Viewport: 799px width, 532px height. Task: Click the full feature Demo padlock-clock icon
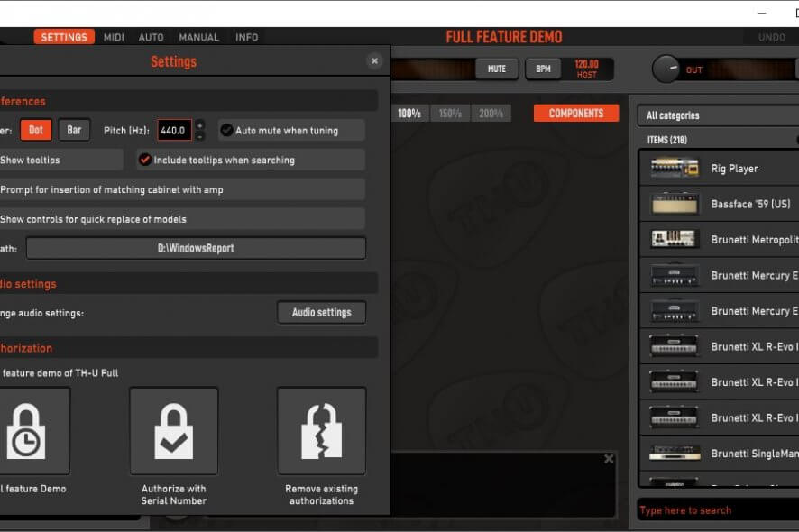click(26, 431)
